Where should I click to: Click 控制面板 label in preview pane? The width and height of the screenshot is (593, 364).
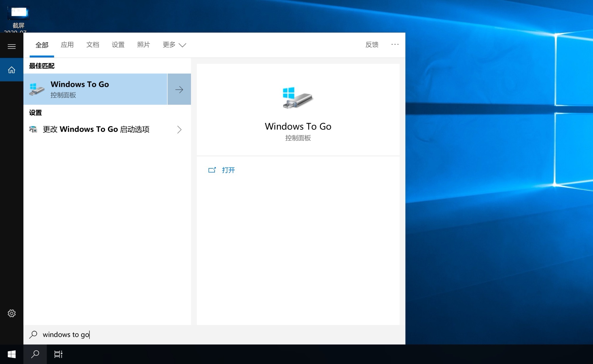(298, 138)
